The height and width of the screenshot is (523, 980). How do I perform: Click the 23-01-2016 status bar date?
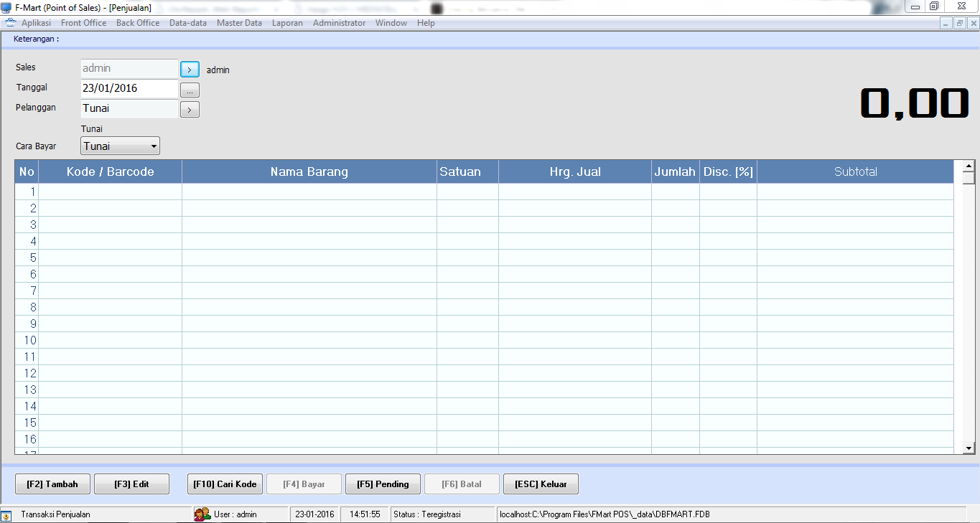coord(315,514)
